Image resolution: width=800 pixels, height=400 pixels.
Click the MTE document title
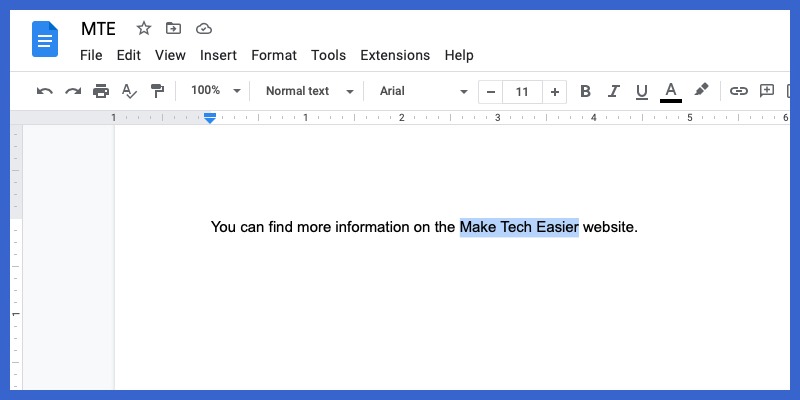(x=98, y=29)
